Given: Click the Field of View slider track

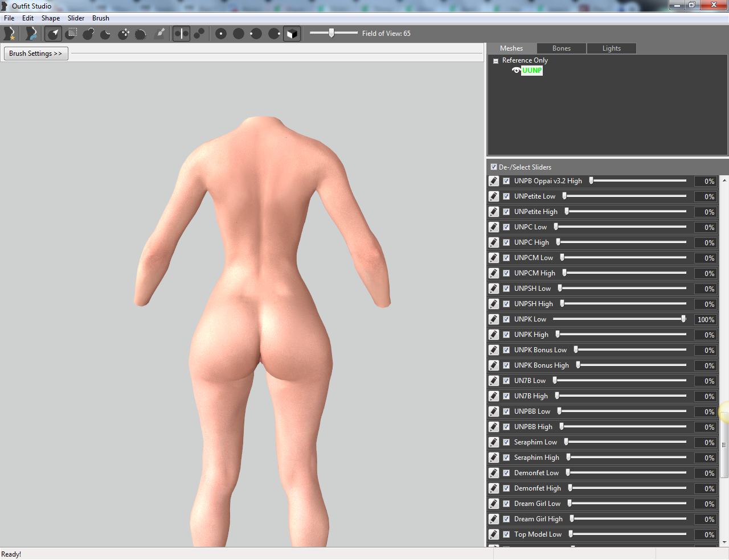Looking at the screenshot, I should [x=334, y=33].
